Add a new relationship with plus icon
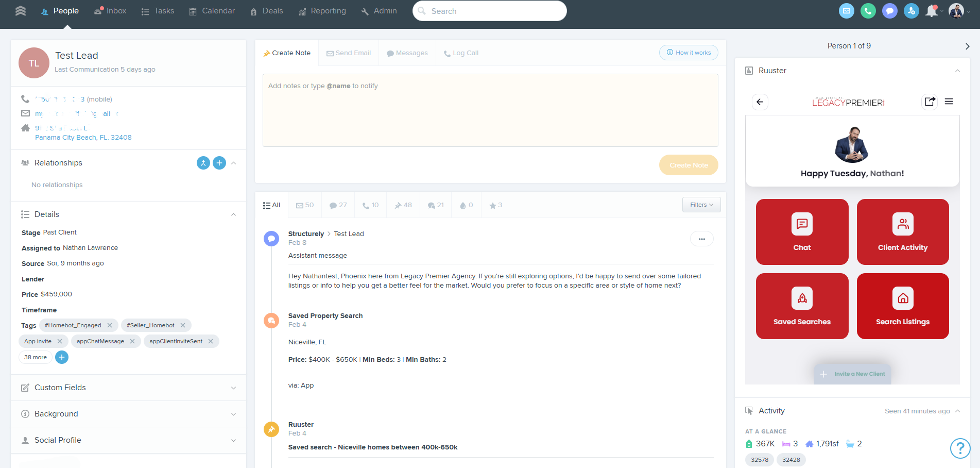This screenshot has width=980, height=468. 219,163
